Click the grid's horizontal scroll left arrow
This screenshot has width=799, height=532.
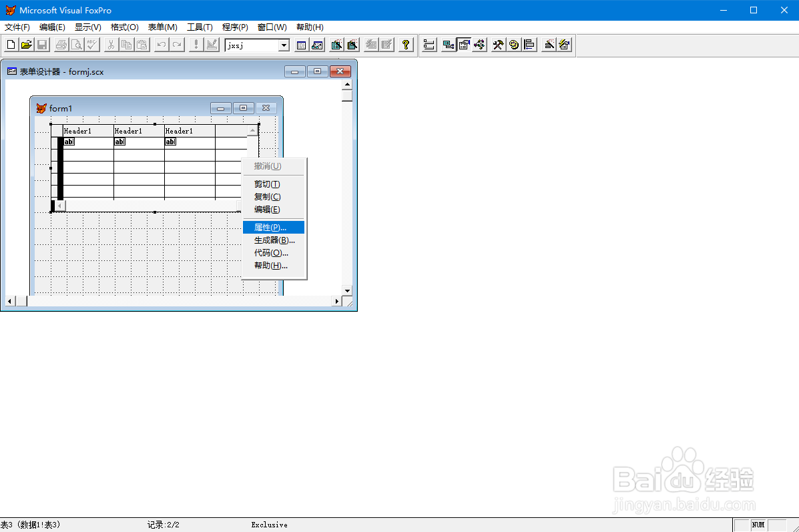point(60,206)
